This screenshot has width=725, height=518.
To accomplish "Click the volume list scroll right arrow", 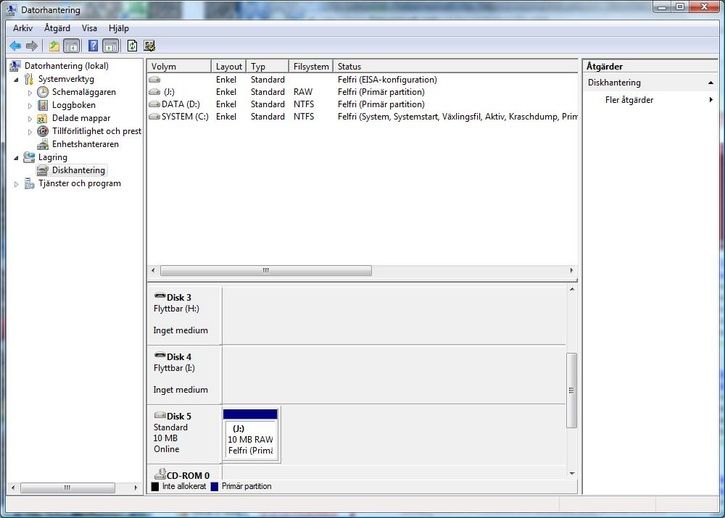I will pos(571,270).
